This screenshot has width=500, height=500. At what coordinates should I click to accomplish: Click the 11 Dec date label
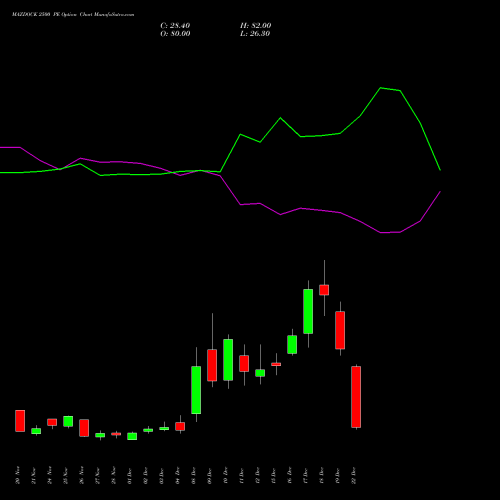(x=242, y=475)
